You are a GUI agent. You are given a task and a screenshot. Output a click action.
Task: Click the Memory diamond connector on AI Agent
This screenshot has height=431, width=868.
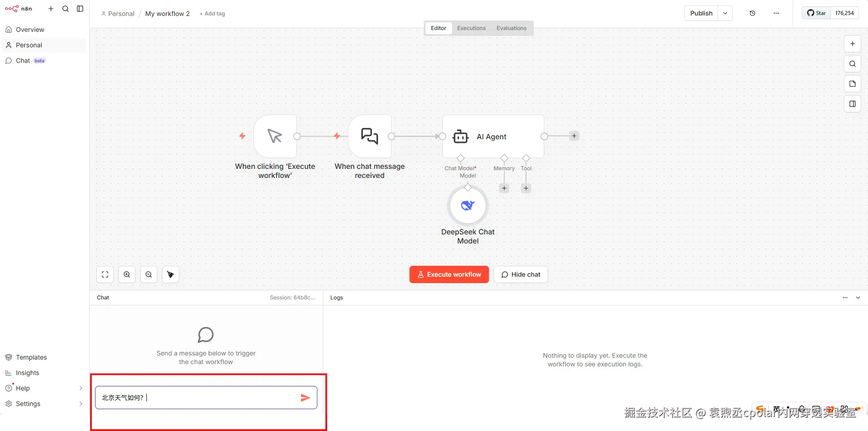[504, 158]
